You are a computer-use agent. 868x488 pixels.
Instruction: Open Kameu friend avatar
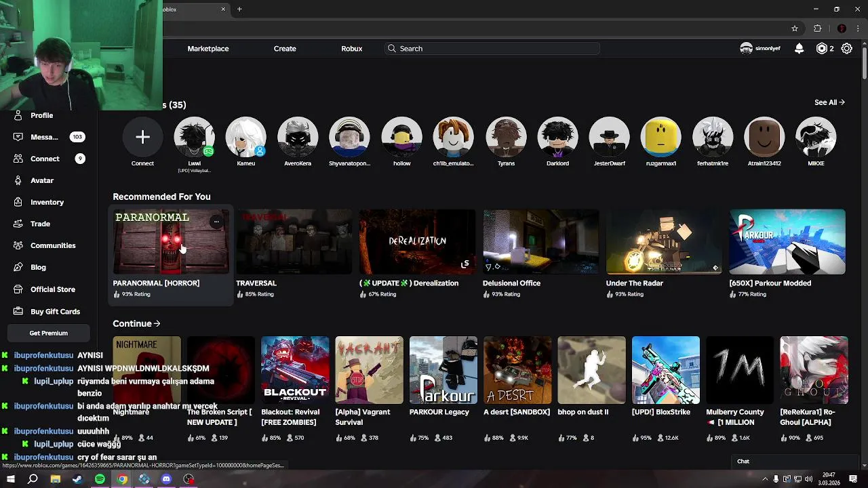click(x=245, y=138)
